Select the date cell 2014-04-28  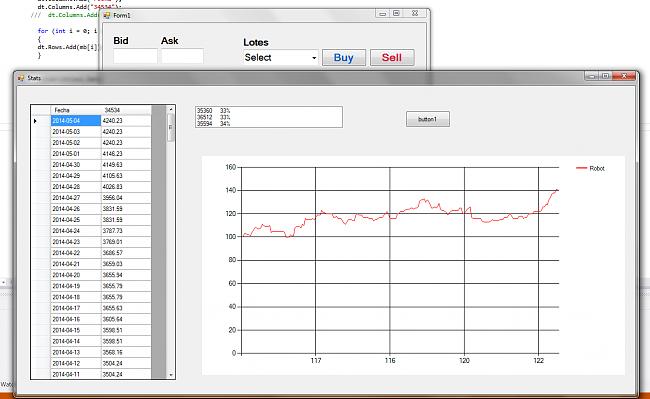tap(75, 187)
